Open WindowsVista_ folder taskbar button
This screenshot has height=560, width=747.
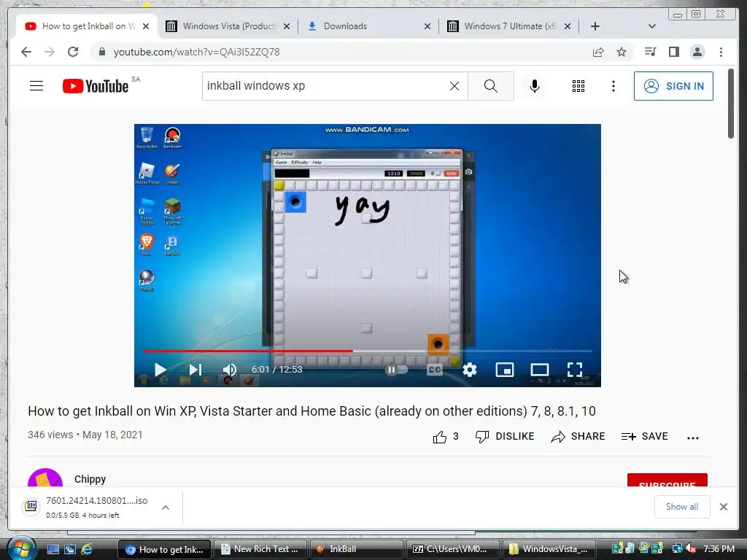(548, 549)
